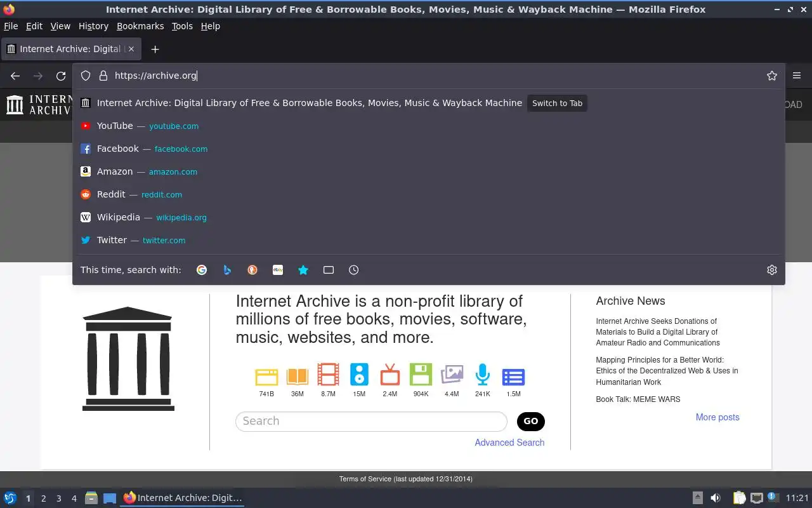812x508 pixels.
Task: Click the large Internet Archive building logo
Action: [128, 359]
